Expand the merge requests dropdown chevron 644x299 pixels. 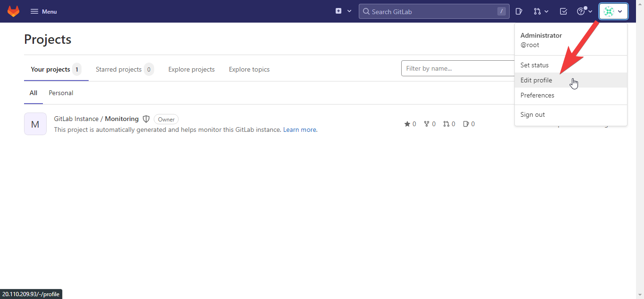(x=546, y=11)
